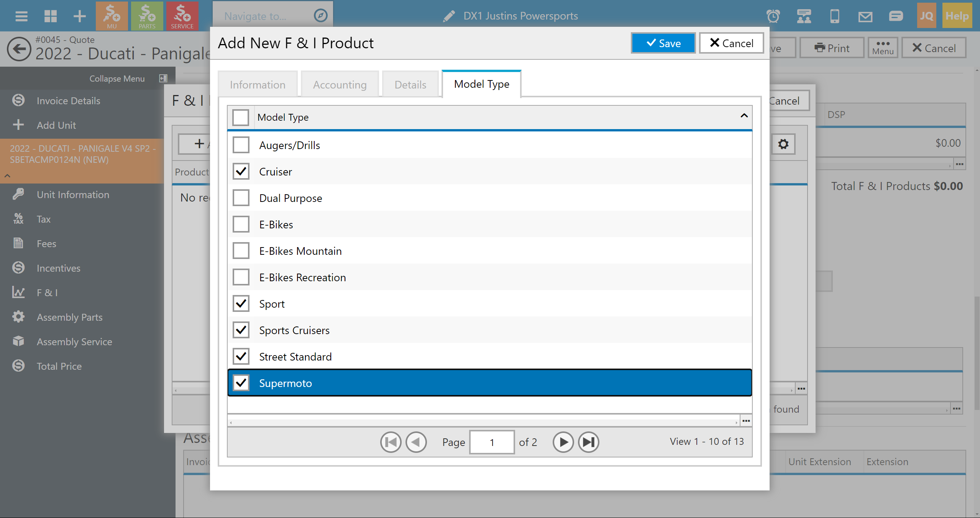Screen dimensions: 980x518
Task: Open the new Service invoice icon
Action: (x=182, y=16)
